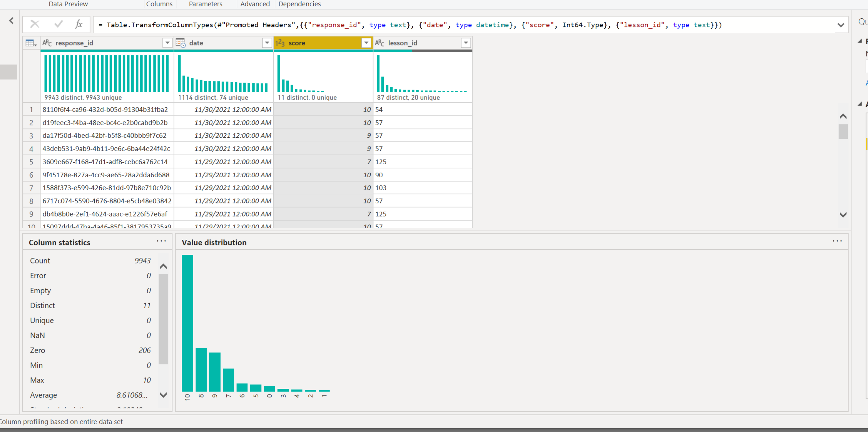Open the score column filter dropdown
Viewport: 868px width, 432px height.
coord(366,43)
